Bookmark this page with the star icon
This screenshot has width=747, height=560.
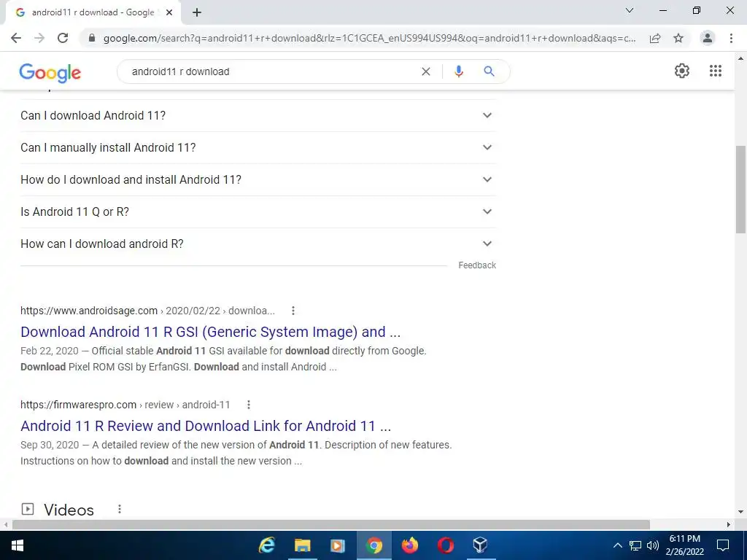pos(678,38)
